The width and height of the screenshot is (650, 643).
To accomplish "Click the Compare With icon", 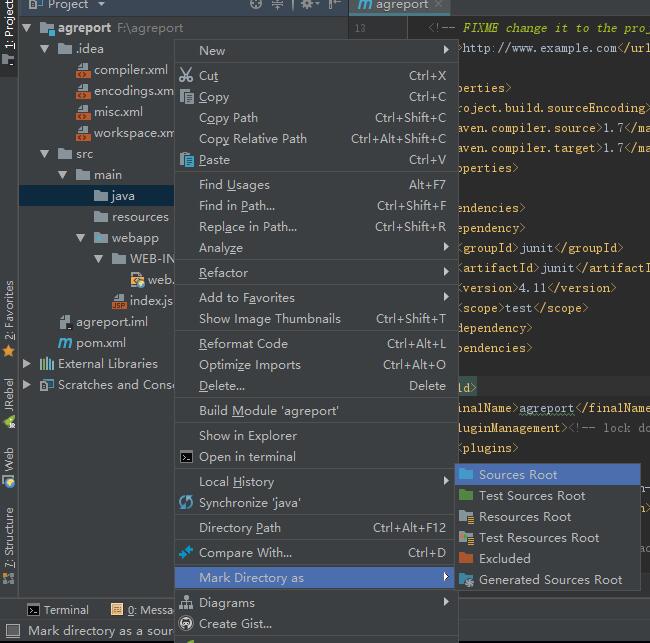I will pos(186,552).
